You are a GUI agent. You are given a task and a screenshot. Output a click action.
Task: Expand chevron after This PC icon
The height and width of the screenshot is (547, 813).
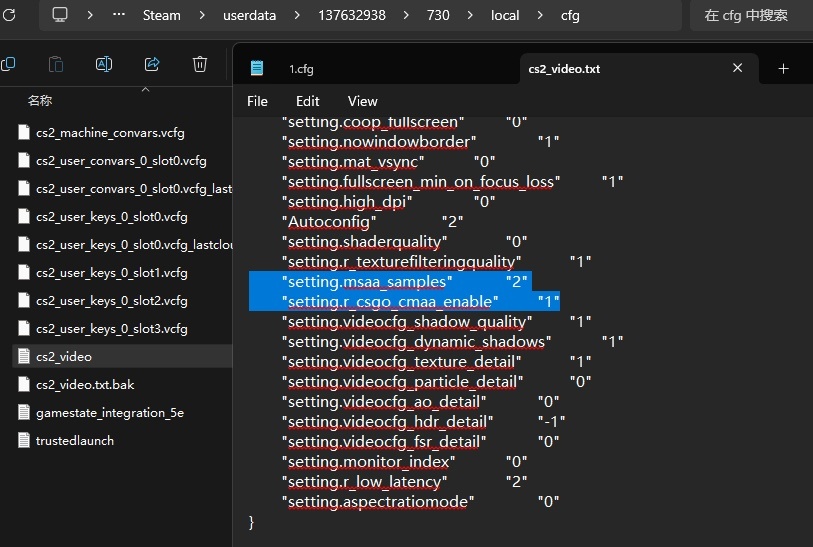pos(90,16)
